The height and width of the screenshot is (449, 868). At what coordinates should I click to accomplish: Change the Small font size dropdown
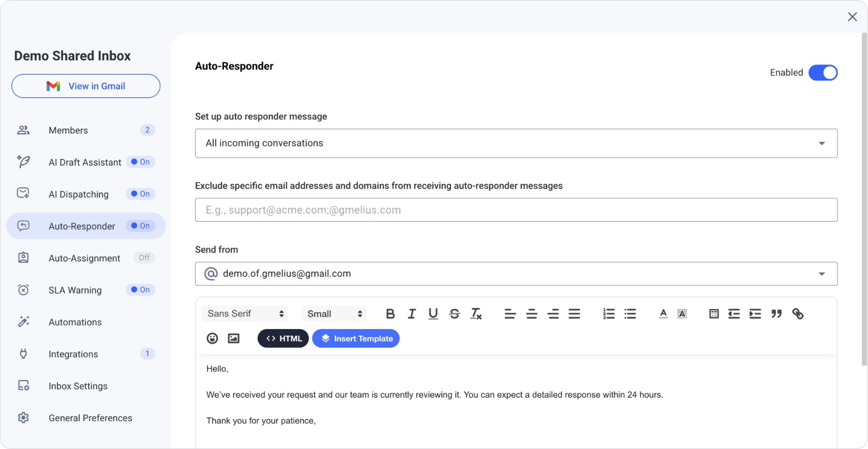coord(334,314)
